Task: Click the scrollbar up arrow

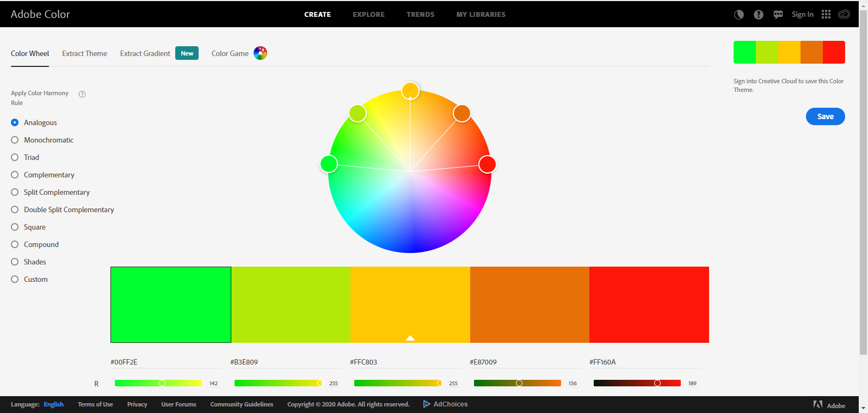Action: pos(863,4)
